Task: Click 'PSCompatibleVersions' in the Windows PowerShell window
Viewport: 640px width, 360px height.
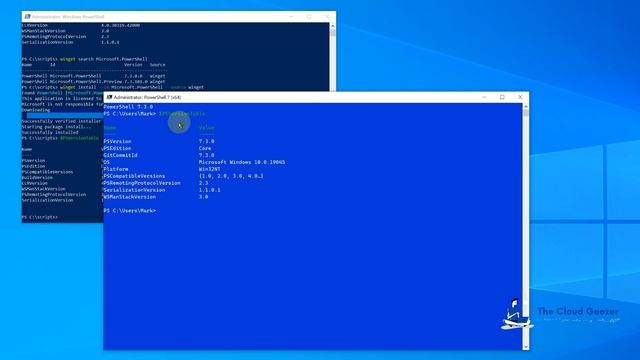Action: click(x=47, y=172)
